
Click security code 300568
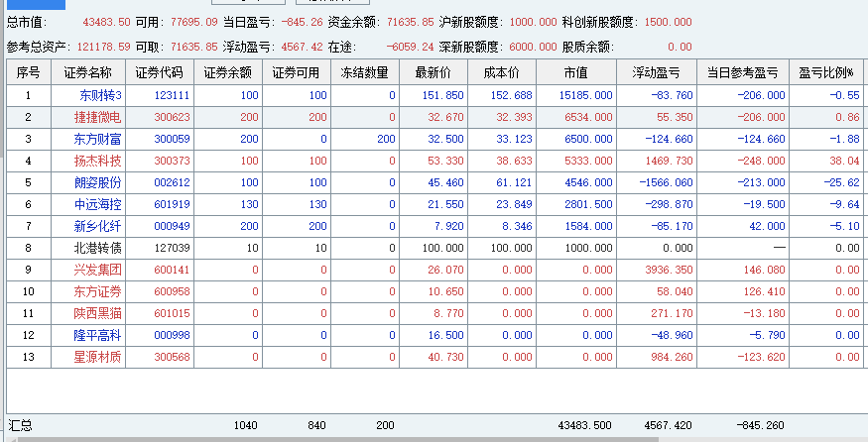[x=172, y=357]
